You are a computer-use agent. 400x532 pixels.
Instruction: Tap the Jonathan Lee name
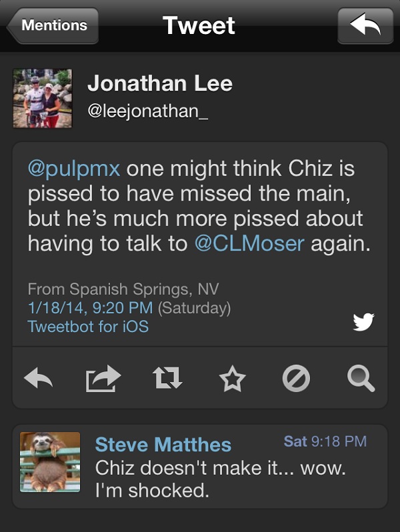pos(160,83)
